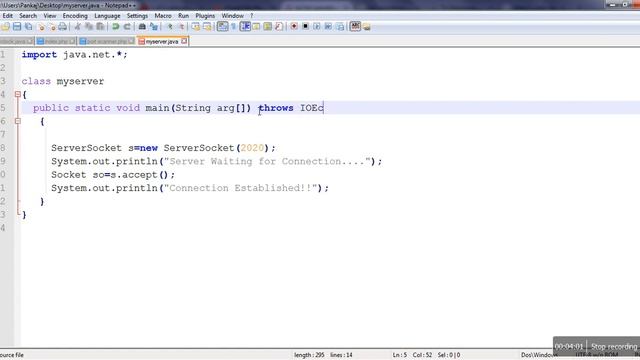Image resolution: width=640 pixels, height=360 pixels.
Task: Click the Paste toolbar icon
Action: point(100,27)
